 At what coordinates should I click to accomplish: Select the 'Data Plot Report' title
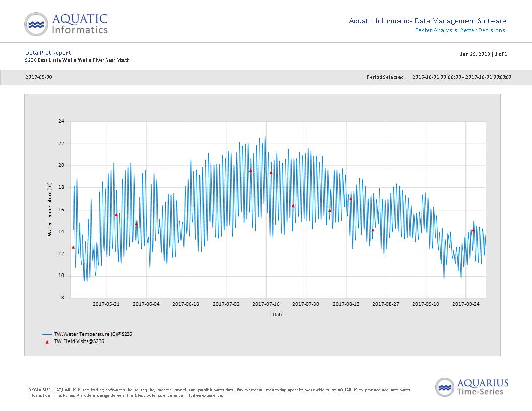pos(48,53)
